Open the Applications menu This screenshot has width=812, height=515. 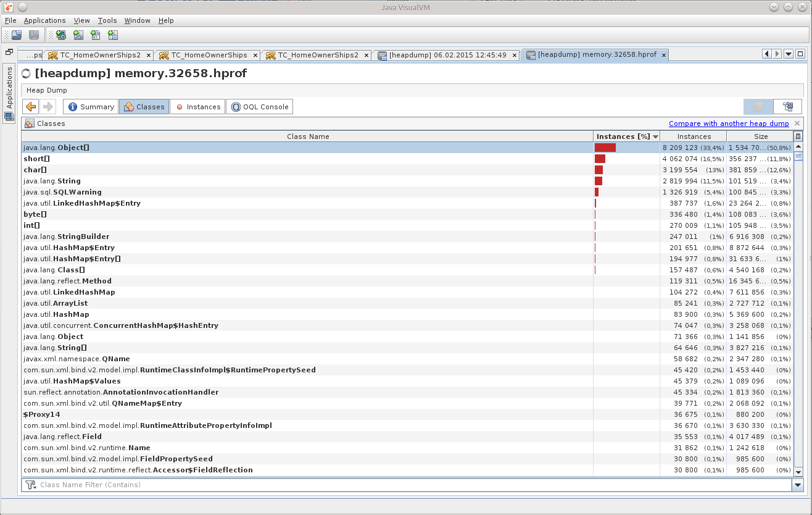coord(44,20)
